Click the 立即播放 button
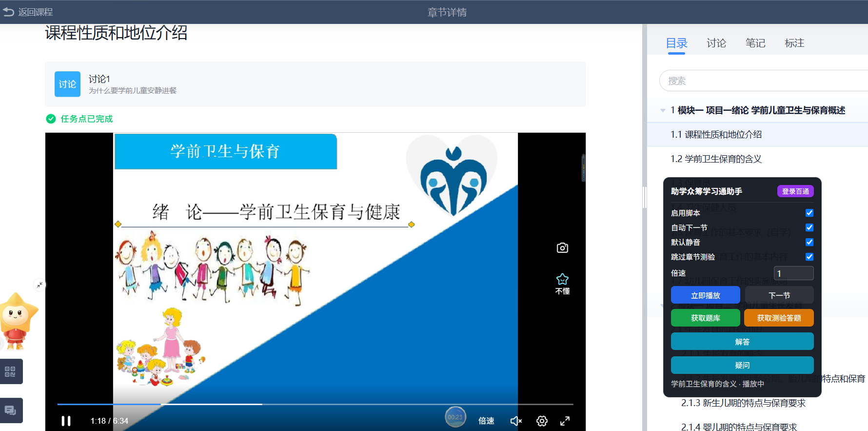 click(706, 295)
